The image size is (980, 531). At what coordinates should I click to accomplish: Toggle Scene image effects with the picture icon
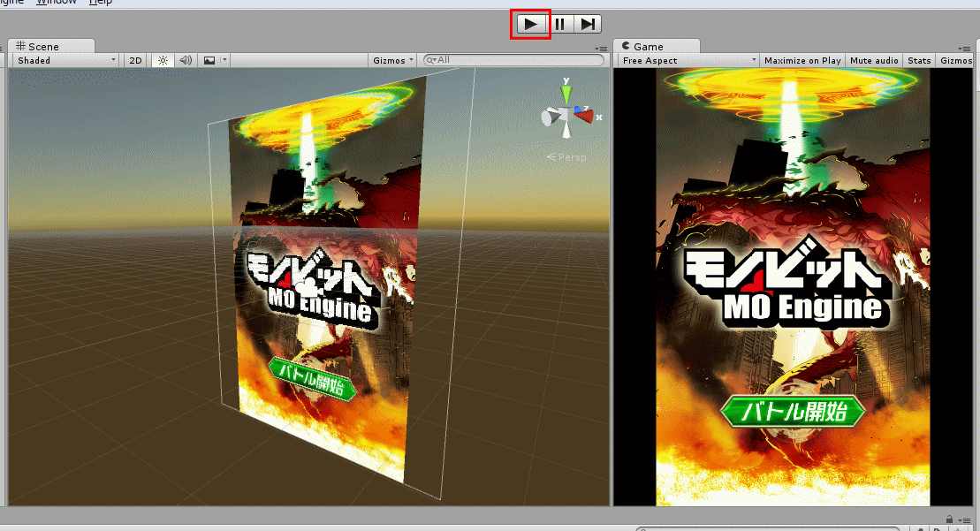pyautogui.click(x=209, y=61)
